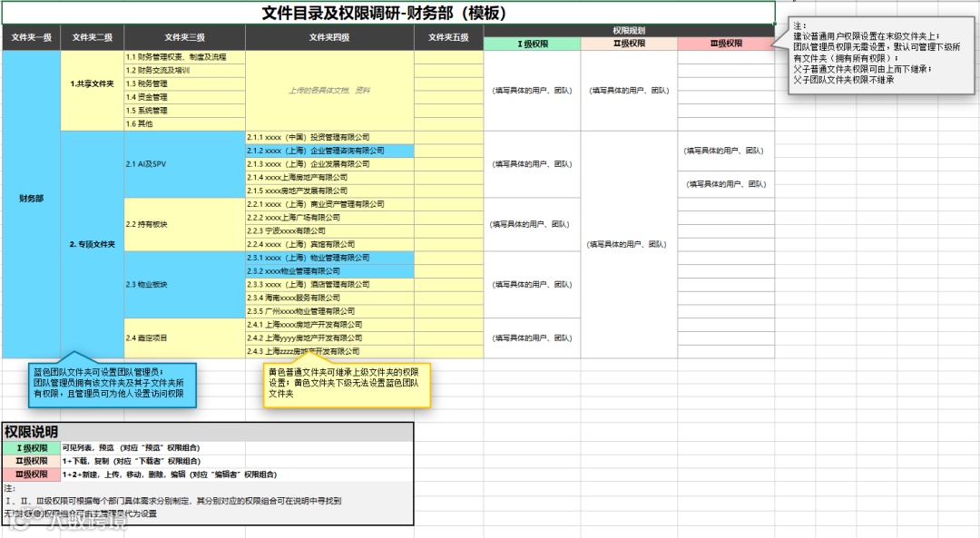Click cell 2.1.1 xxxx（中国）投资管理有限公司
This screenshot has width=980, height=538.
(329, 138)
